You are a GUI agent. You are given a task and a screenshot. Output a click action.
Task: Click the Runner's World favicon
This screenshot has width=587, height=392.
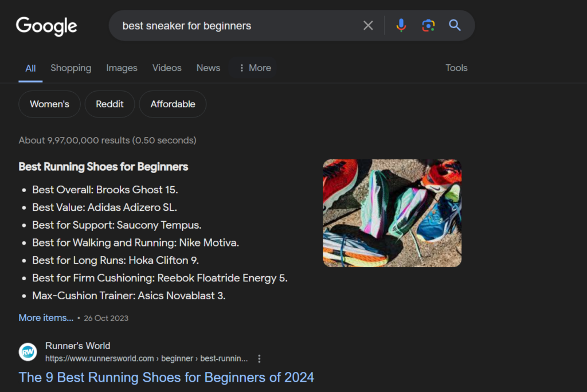pyautogui.click(x=28, y=352)
